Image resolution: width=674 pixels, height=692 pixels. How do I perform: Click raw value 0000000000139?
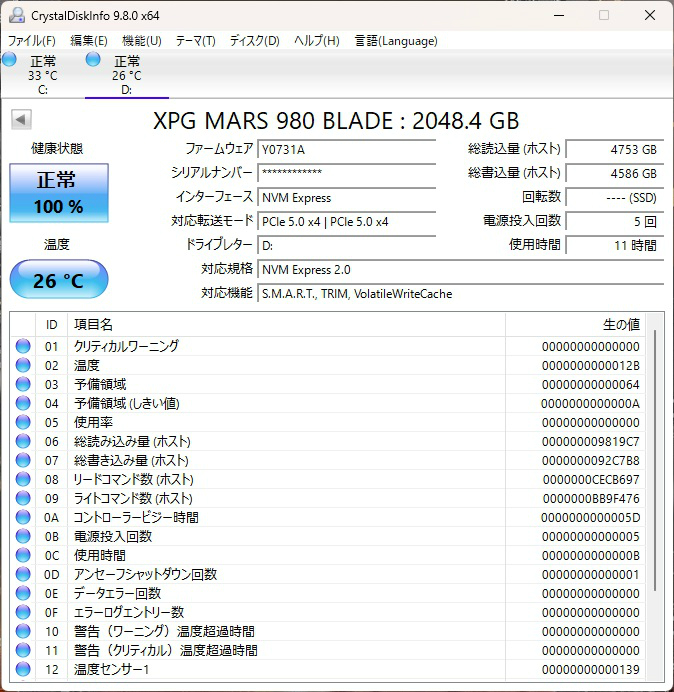pyautogui.click(x=591, y=669)
